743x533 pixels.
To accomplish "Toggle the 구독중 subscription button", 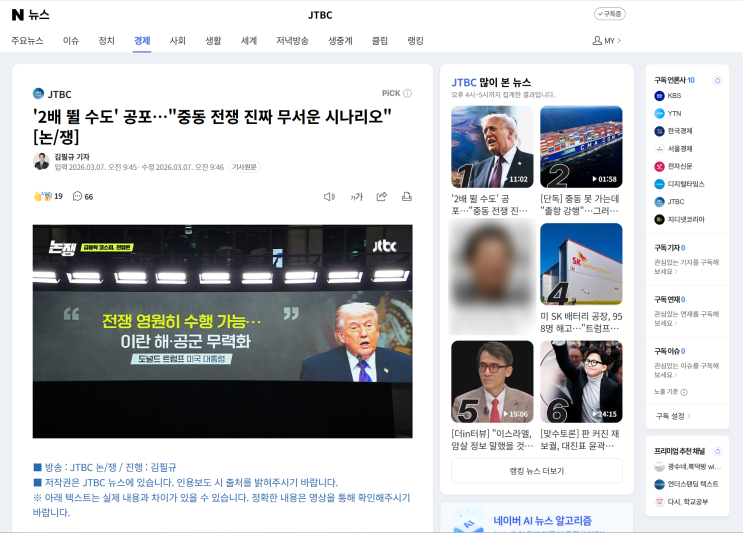I will point(610,14).
